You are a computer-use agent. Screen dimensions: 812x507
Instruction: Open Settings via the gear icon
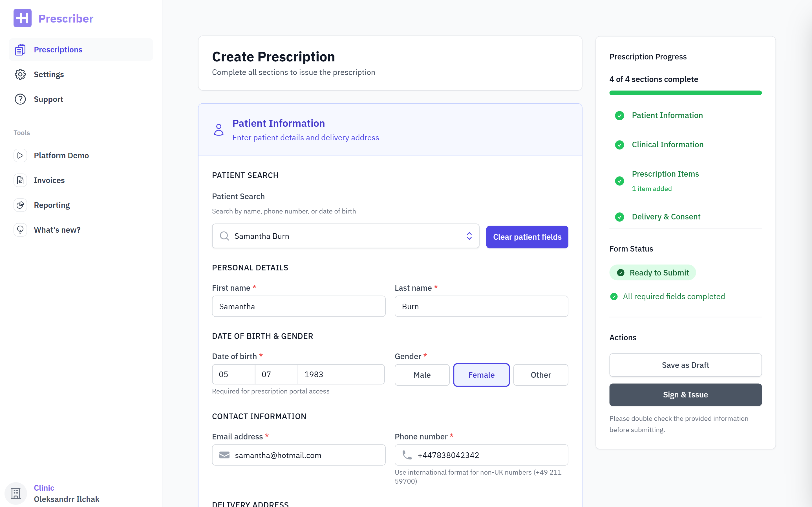point(20,74)
